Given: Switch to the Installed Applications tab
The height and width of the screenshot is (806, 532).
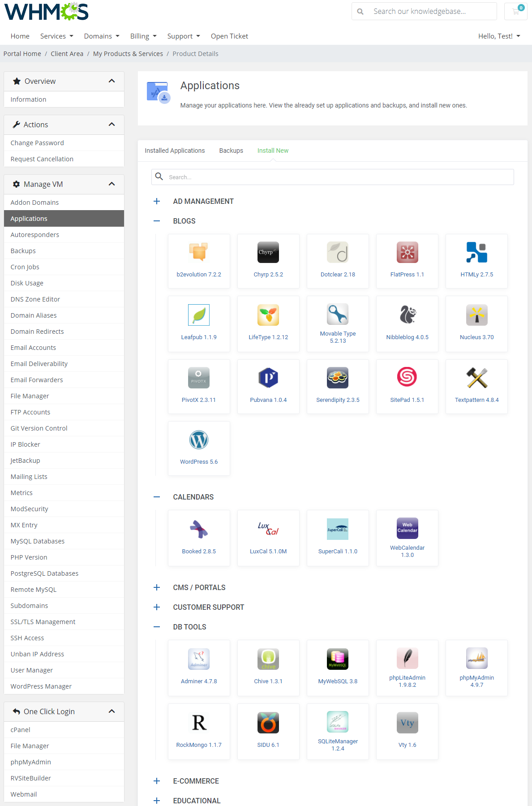Looking at the screenshot, I should (175, 151).
